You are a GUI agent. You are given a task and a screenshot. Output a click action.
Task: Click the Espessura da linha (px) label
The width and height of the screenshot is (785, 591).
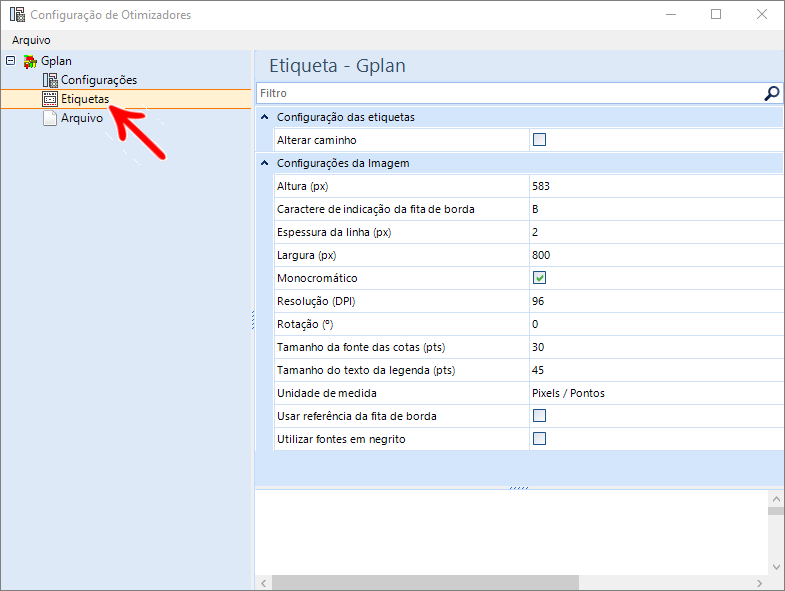coord(334,232)
